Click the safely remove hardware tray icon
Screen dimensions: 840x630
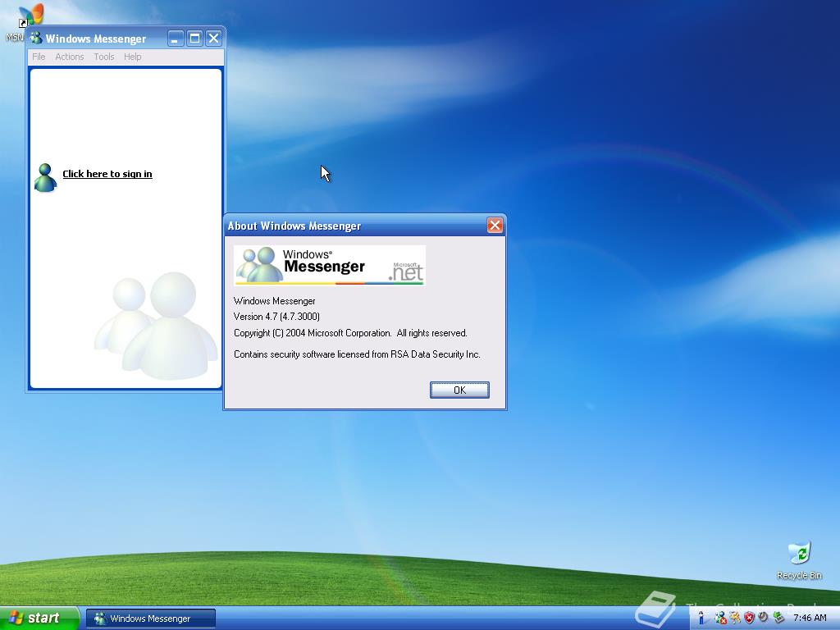click(778, 619)
